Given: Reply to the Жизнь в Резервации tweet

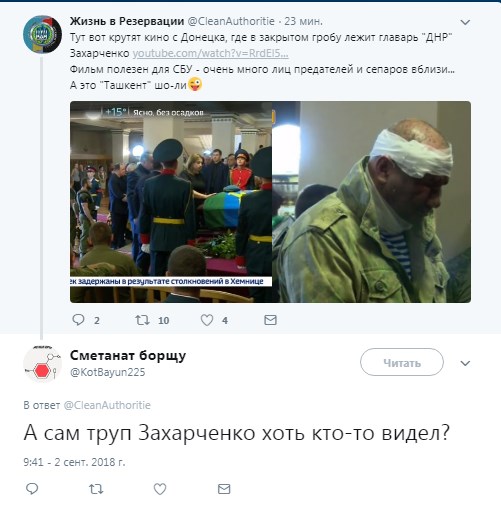Looking at the screenshot, I should click(78, 320).
